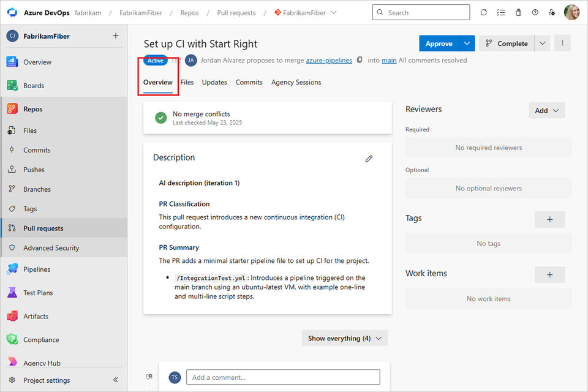Open the Add reviewers dropdown
The height and width of the screenshot is (392, 588).
point(547,110)
